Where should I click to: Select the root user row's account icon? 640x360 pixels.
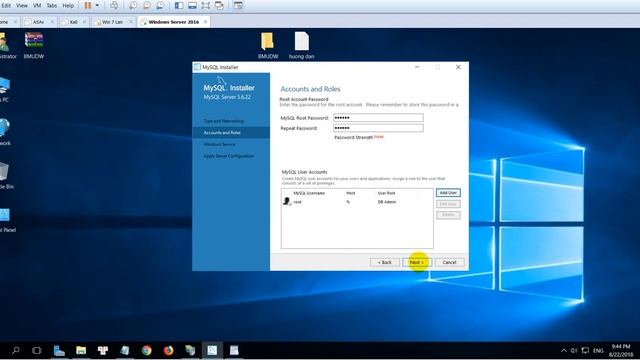[287, 202]
